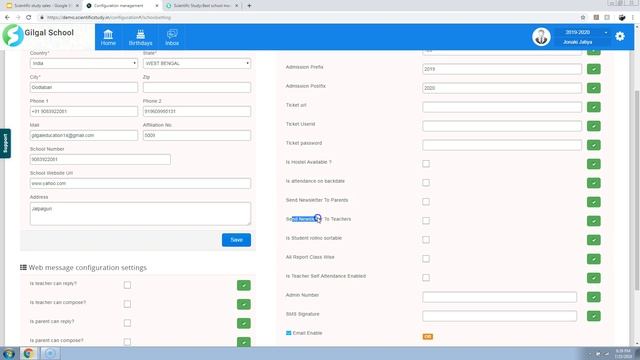
Task: Confirm Admission Prefix with green check
Action: [x=593, y=69]
